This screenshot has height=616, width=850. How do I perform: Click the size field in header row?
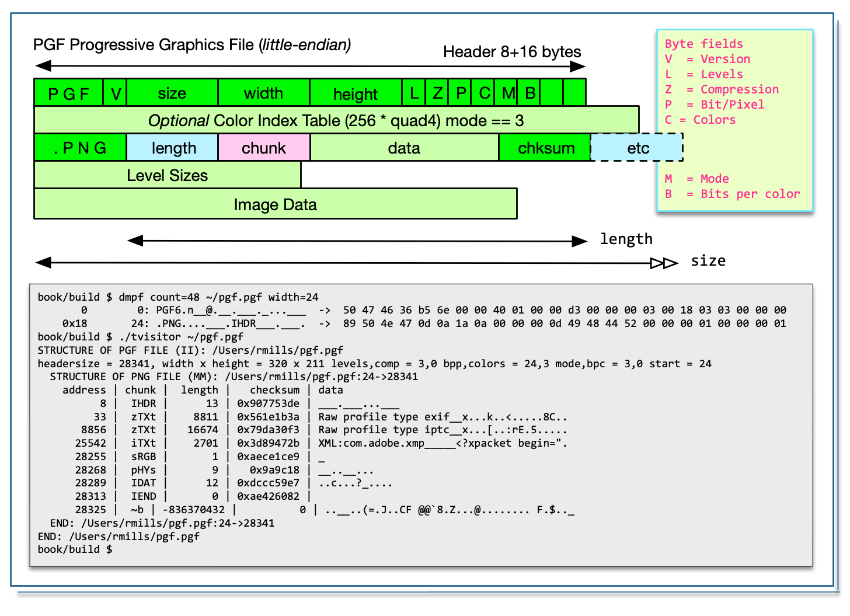click(172, 93)
